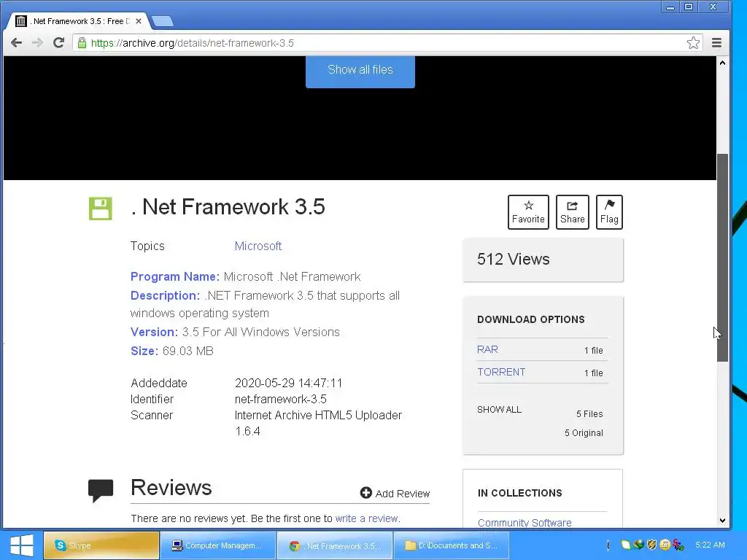Open the Windows Start button
The width and height of the screenshot is (747, 560).
pyautogui.click(x=21, y=545)
